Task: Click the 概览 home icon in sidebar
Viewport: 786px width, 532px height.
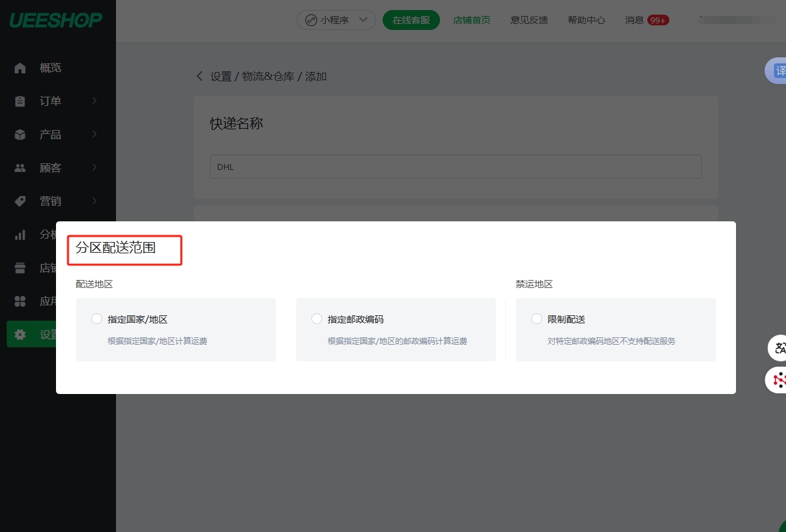Action: pos(20,68)
